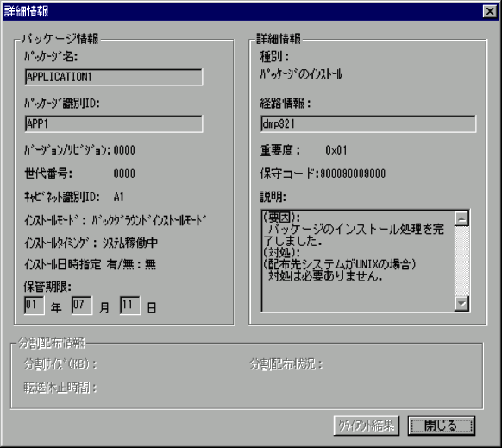Close the 詳細情報 dialog window
The image size is (502, 448).
(490, 11)
